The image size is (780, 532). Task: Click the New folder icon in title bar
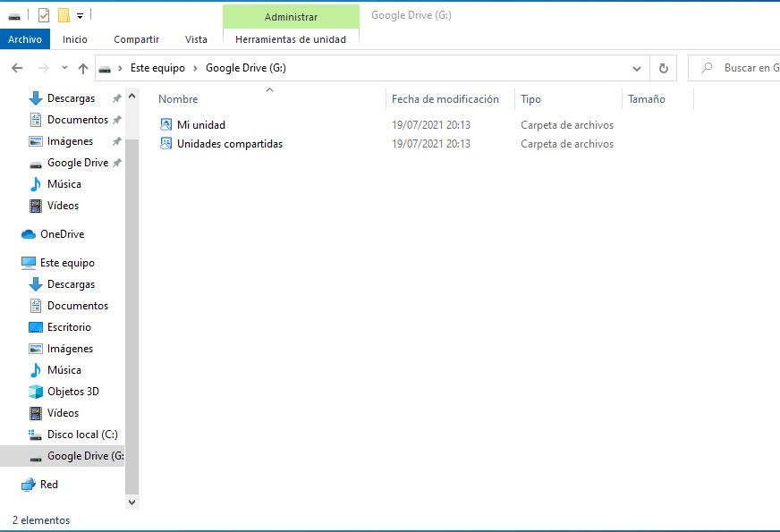coord(64,15)
